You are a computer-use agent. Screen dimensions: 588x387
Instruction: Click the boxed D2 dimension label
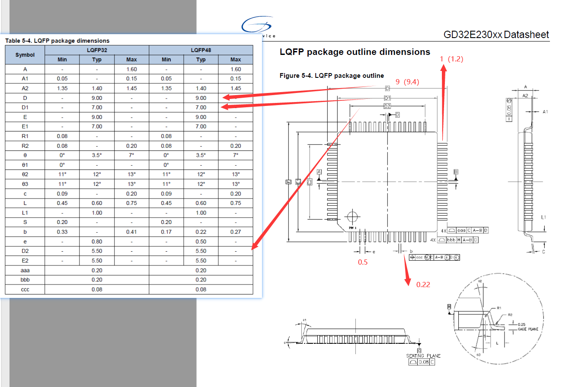[x=387, y=106]
